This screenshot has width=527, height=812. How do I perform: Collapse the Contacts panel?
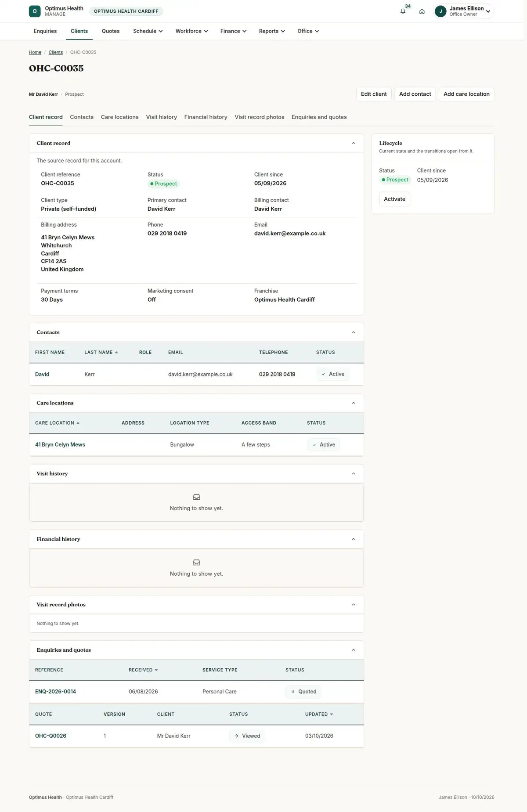[x=354, y=332]
